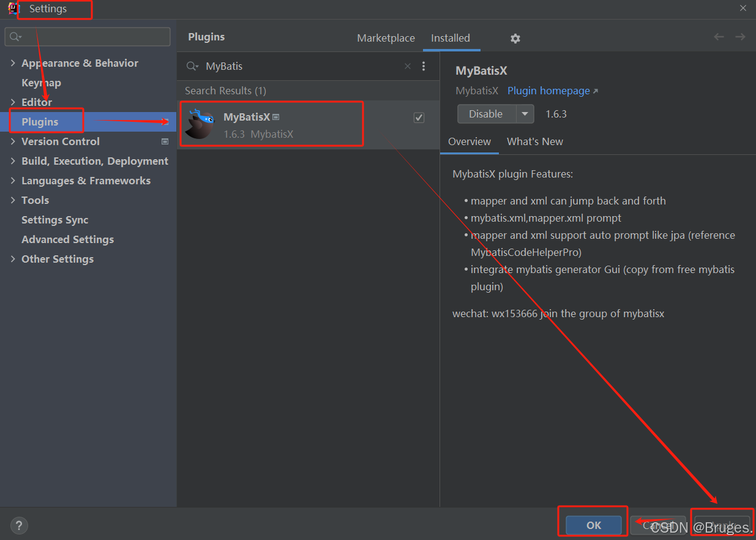
Task: Uncheck the MyBatisX enabled checkbox
Action: [419, 117]
